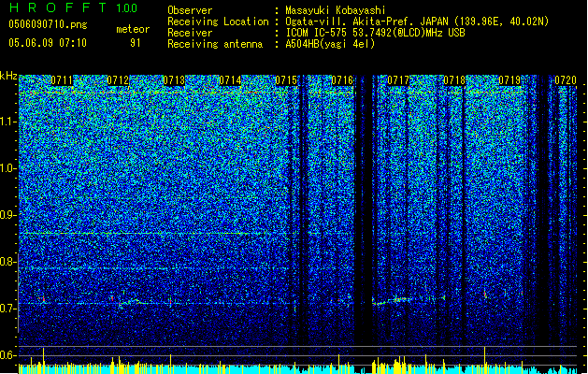Select the observer name Masayuki Kobayashi
Screen dimensions: 588x374
point(336,10)
